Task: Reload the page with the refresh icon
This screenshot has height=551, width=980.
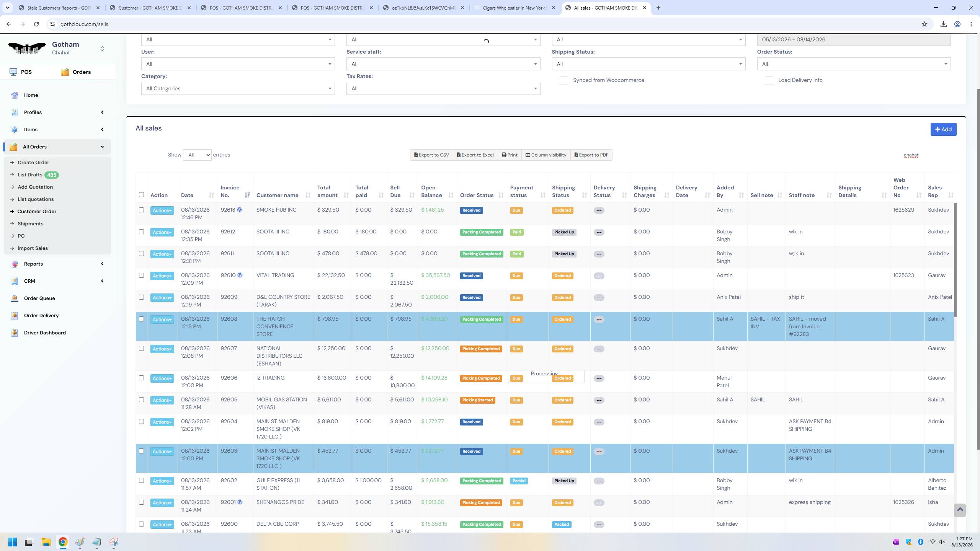Action: [x=36, y=24]
